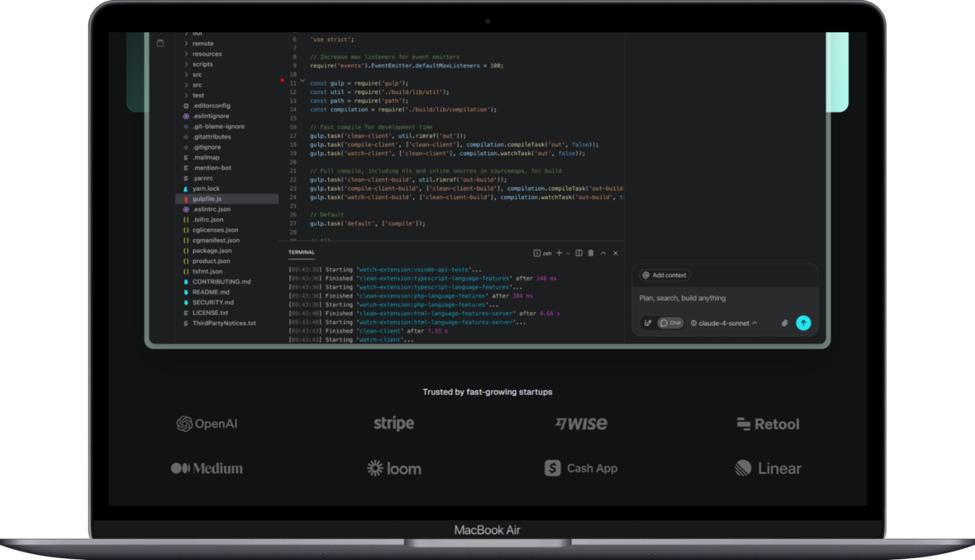Switch to the pen agent mode toggle
Viewport: 975px width, 560px height.
click(x=647, y=323)
